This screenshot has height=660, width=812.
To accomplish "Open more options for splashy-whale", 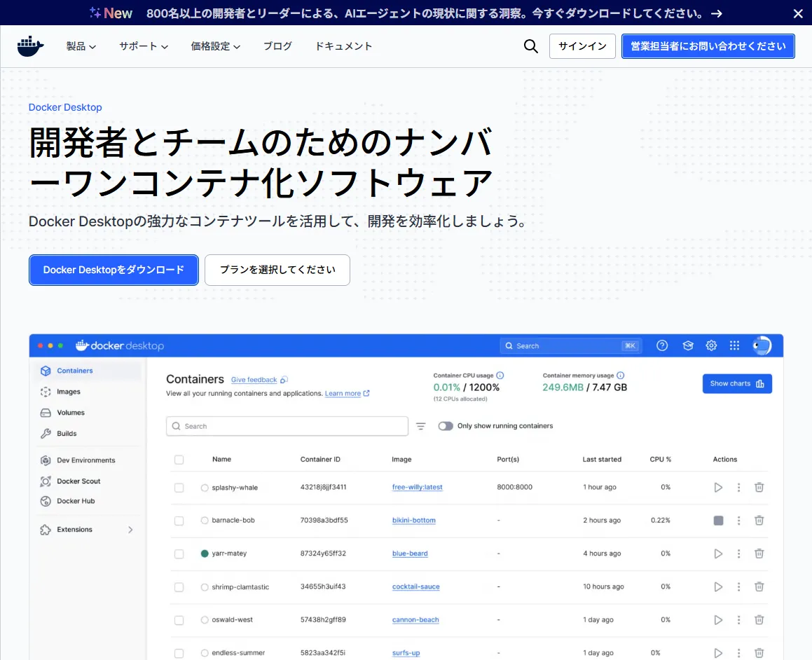I will (738, 488).
